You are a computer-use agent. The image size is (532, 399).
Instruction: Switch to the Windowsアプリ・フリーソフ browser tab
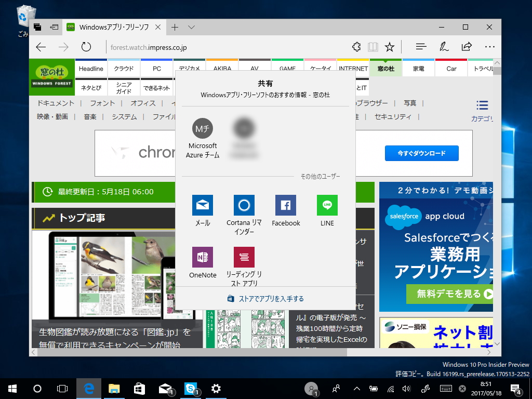tap(114, 26)
